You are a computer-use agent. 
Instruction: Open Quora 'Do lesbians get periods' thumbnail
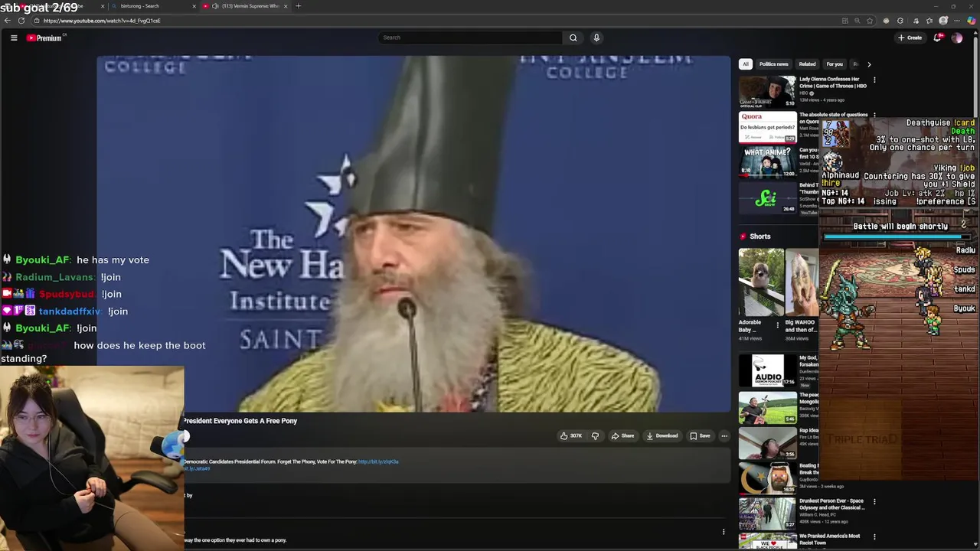point(767,128)
